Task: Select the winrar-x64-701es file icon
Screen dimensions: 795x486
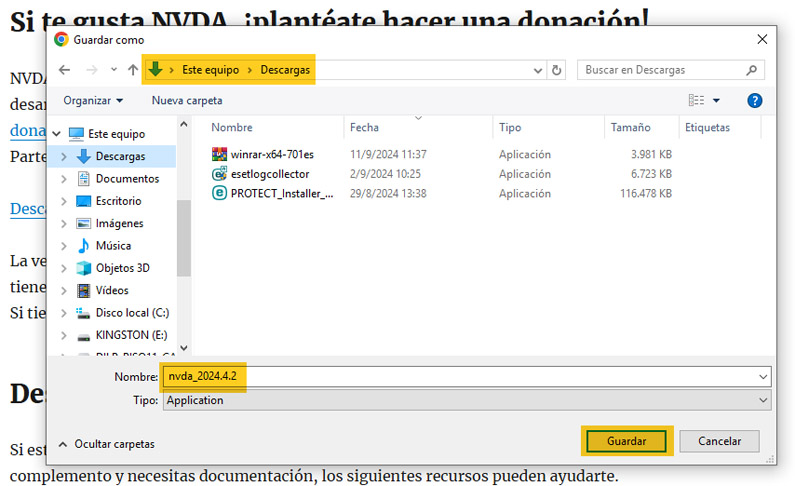Action: tap(219, 154)
